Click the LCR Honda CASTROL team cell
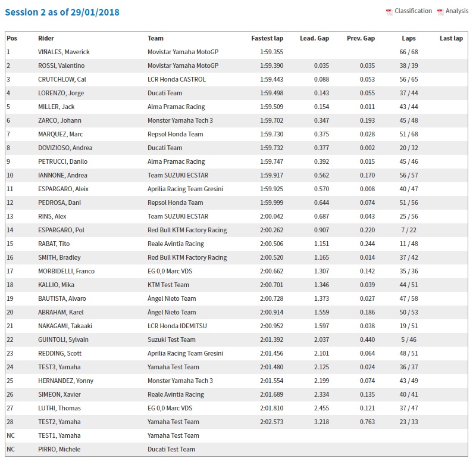The image size is (476, 464). click(x=177, y=79)
